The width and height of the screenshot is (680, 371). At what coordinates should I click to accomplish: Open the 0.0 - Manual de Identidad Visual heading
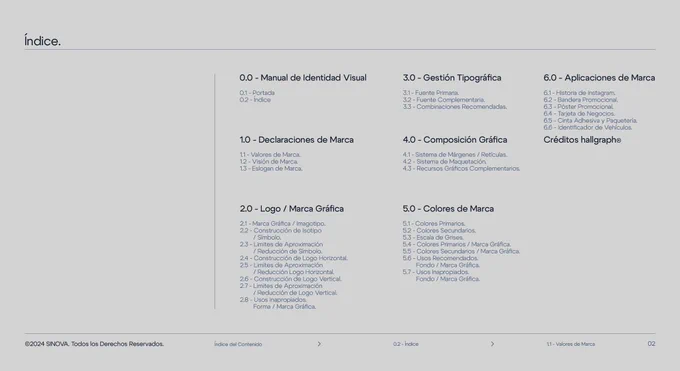click(303, 78)
